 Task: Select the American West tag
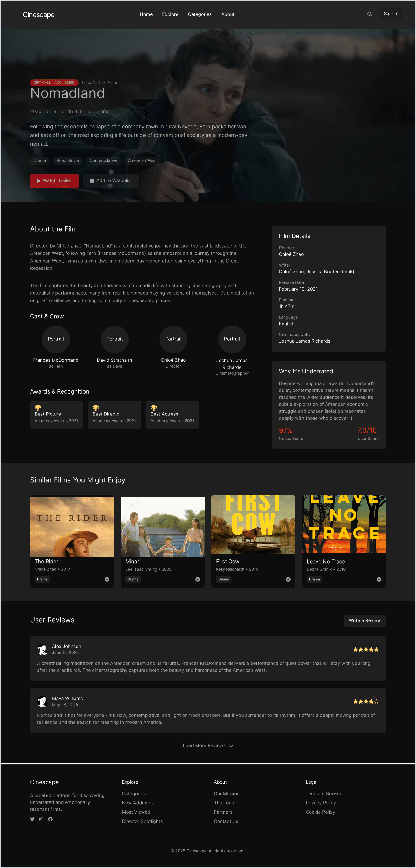pos(142,160)
